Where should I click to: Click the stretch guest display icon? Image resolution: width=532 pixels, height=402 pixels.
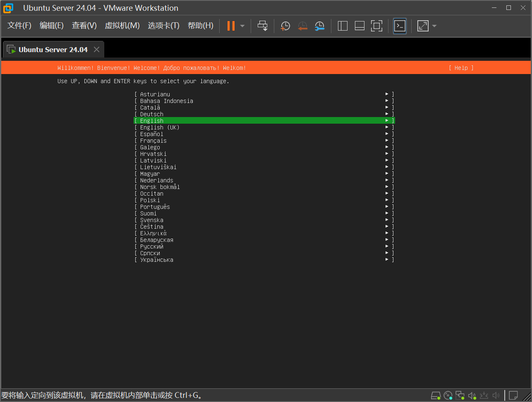pos(423,26)
